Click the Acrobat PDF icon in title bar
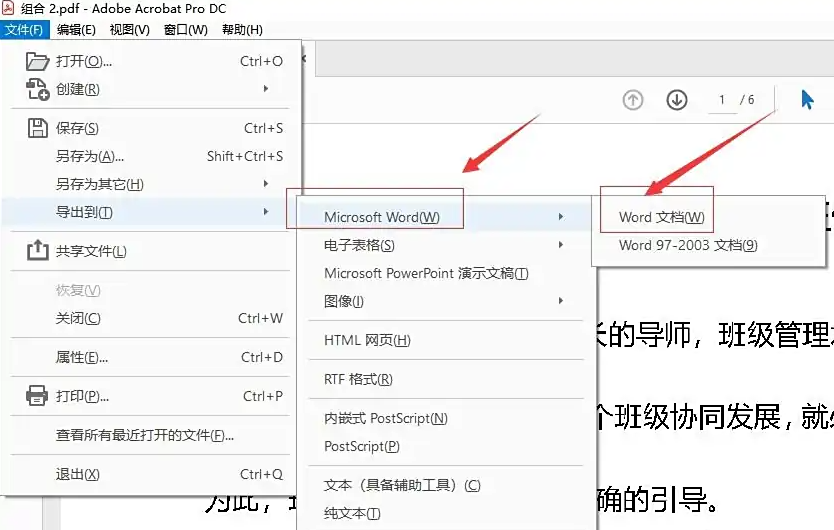834x530 pixels. (8, 8)
